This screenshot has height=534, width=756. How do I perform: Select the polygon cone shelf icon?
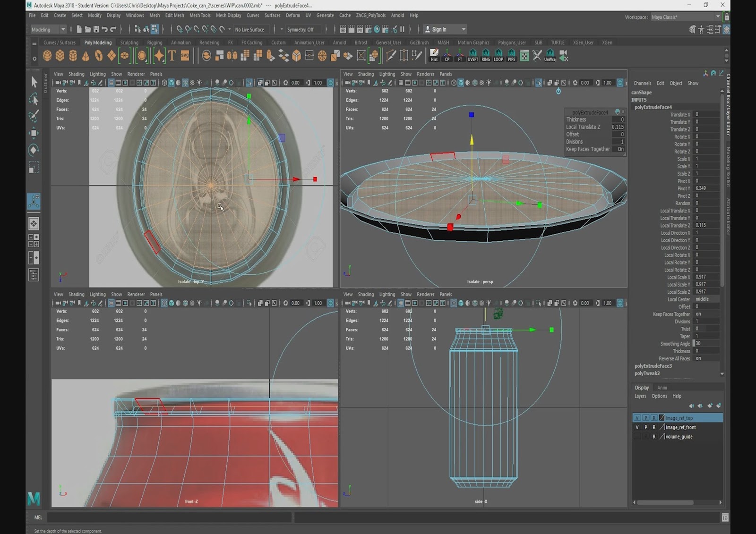coord(86,56)
